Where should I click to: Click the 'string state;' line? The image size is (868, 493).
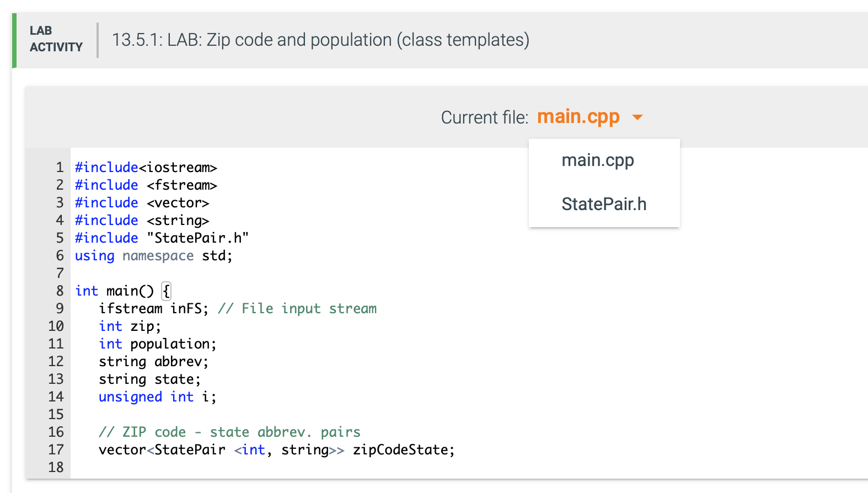(x=150, y=379)
